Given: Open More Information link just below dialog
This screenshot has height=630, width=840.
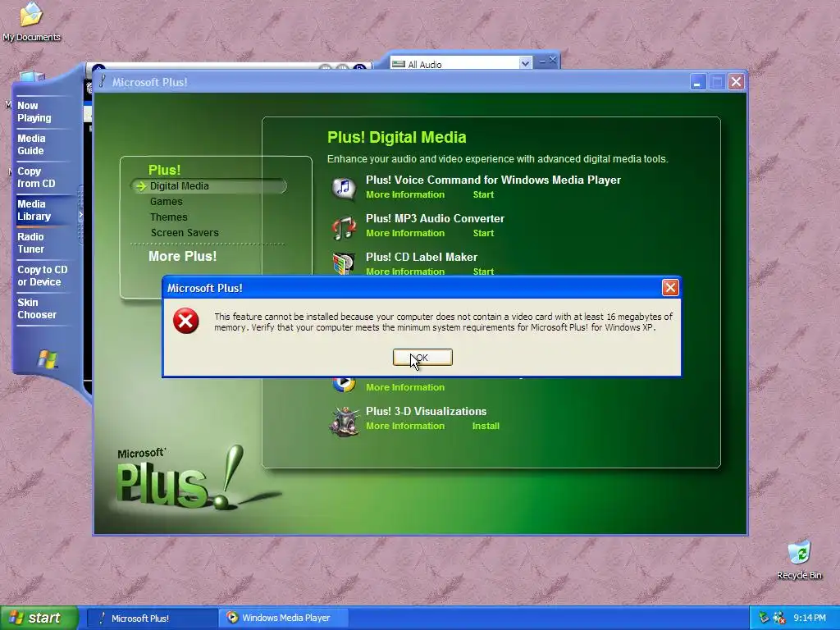Looking at the screenshot, I should click(x=405, y=387).
